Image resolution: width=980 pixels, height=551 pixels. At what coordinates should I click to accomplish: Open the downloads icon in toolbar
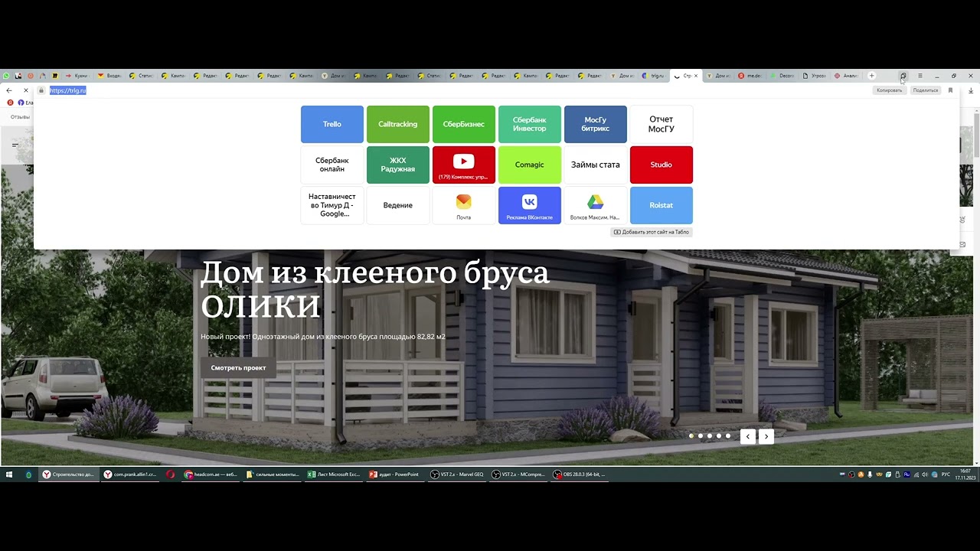click(971, 90)
